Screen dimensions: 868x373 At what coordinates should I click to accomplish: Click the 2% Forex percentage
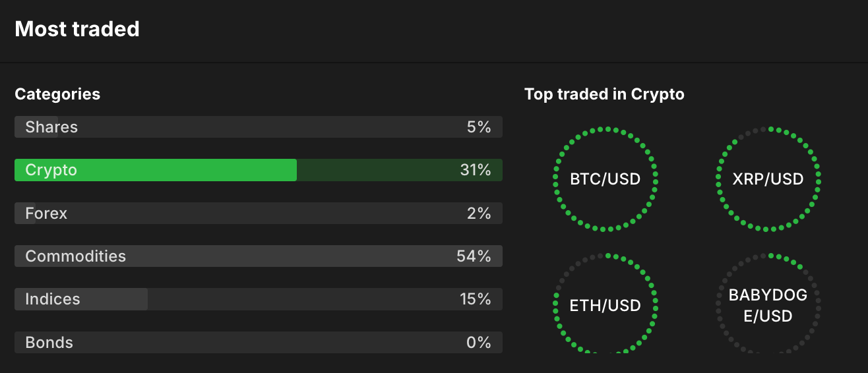479,214
